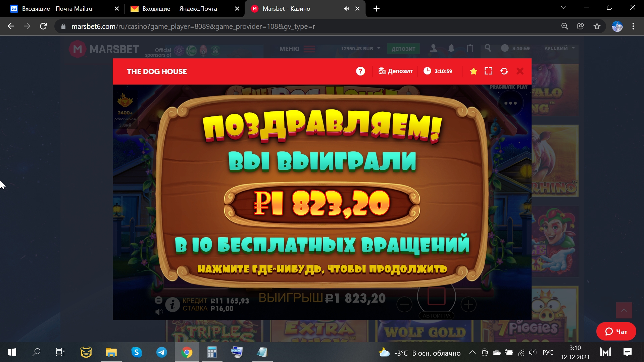
Task: Open Telegram from taskbar
Action: 162,352
